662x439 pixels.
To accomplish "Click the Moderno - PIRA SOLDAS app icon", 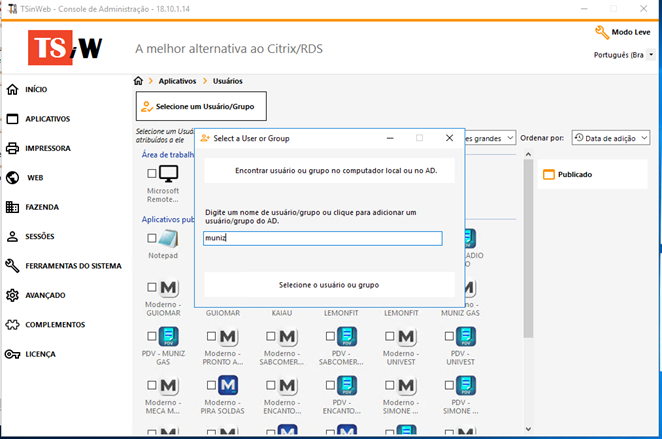I will click(x=229, y=385).
